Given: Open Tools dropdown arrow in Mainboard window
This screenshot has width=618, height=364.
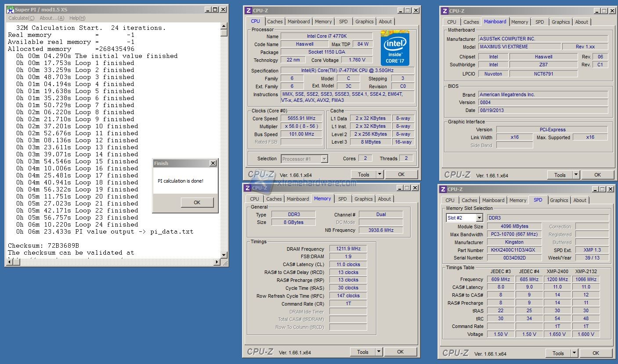Looking at the screenshot, I should 576,175.
